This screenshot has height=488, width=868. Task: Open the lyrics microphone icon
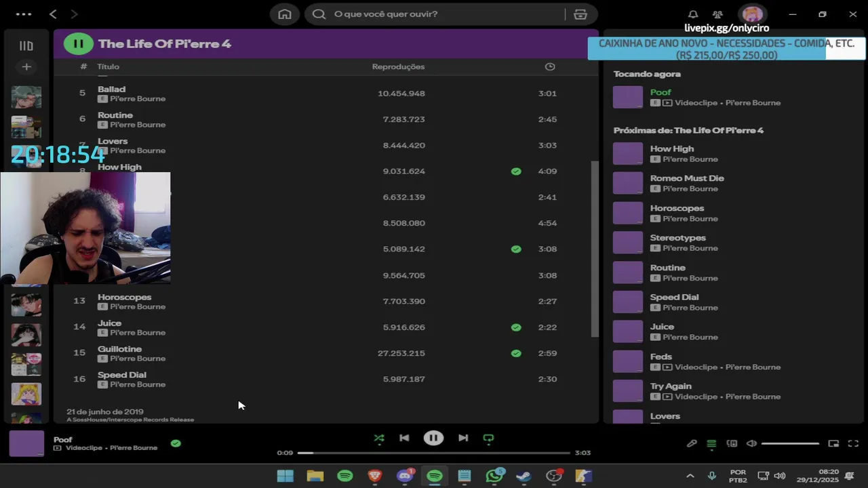pos(692,444)
